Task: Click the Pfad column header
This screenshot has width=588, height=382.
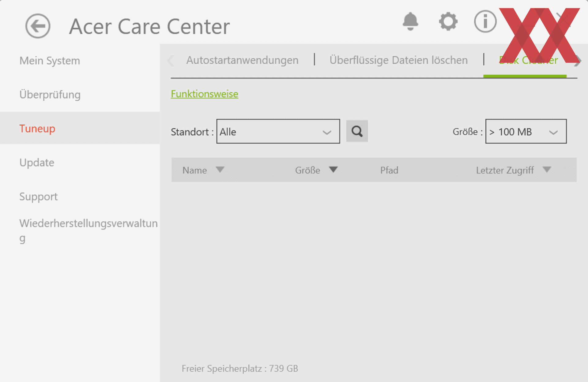Action: coord(389,170)
